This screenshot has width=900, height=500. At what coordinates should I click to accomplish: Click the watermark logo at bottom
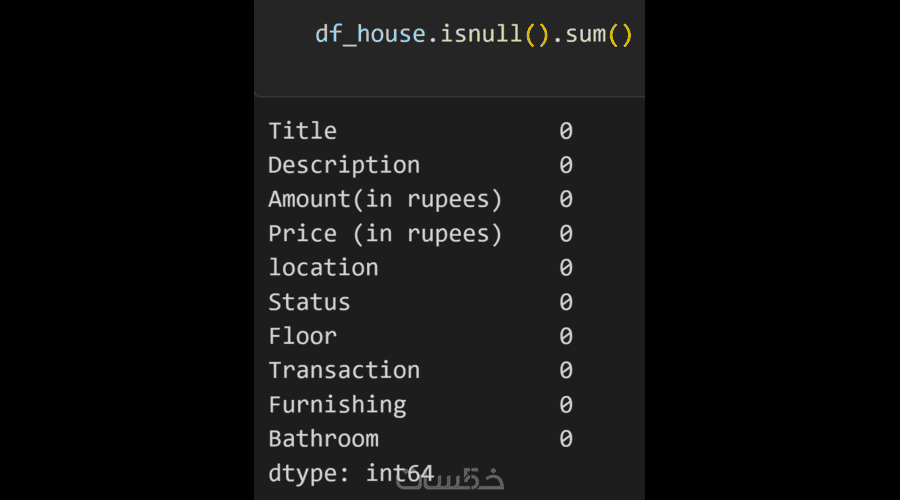click(450, 479)
